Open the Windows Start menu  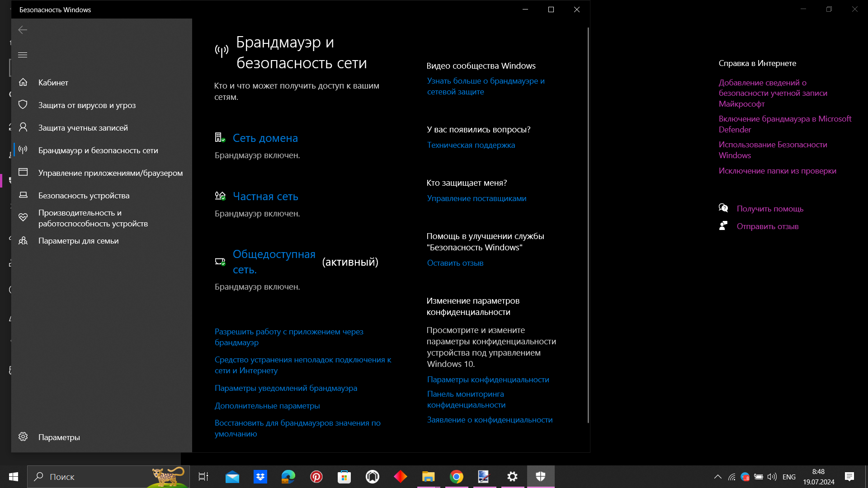14,477
